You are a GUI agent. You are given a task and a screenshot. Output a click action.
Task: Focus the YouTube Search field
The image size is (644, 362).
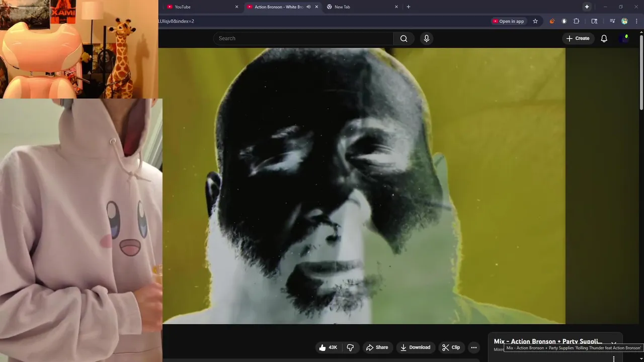[x=303, y=39]
